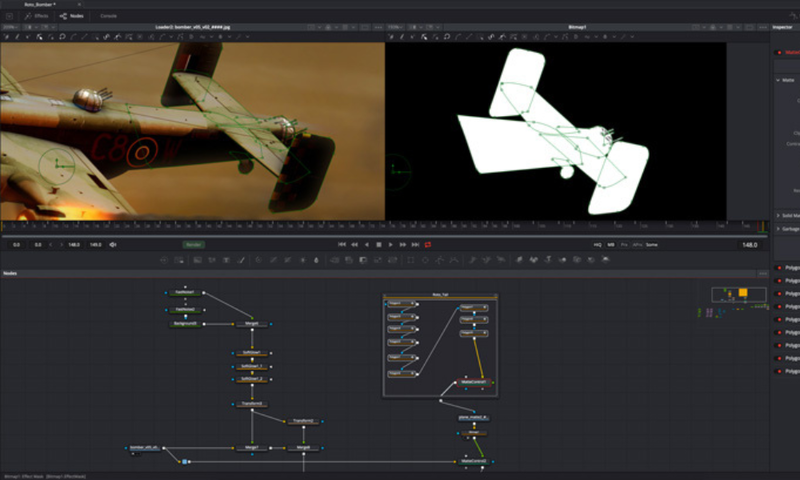Open the left viewer three-dot options menu
The image size is (800, 480).
coord(378,27)
